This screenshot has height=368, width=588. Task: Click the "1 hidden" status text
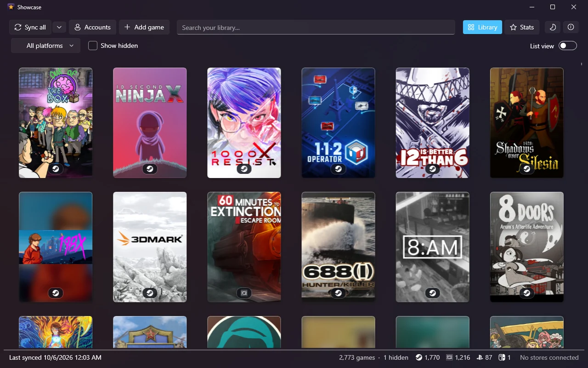click(396, 357)
